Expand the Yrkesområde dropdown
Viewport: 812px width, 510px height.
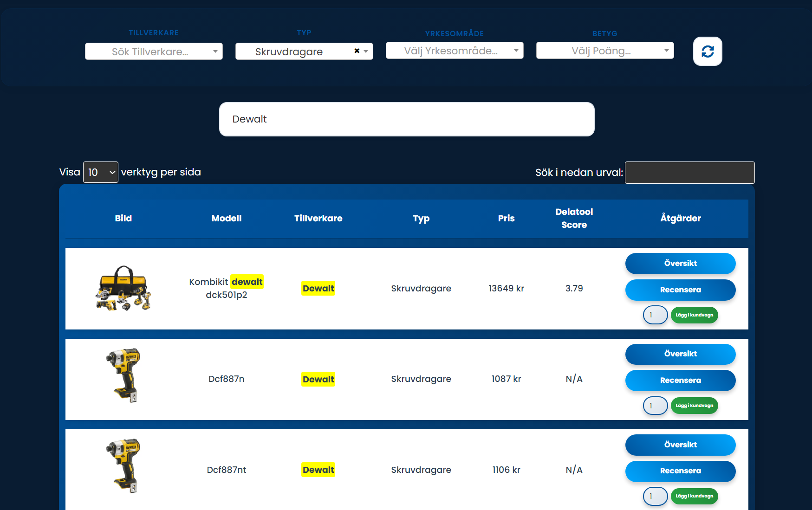[x=454, y=51]
